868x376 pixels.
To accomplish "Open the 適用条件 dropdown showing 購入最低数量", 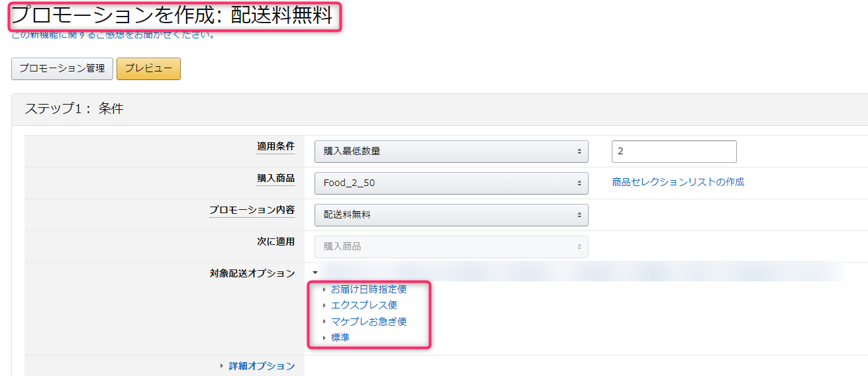I will pos(451,151).
